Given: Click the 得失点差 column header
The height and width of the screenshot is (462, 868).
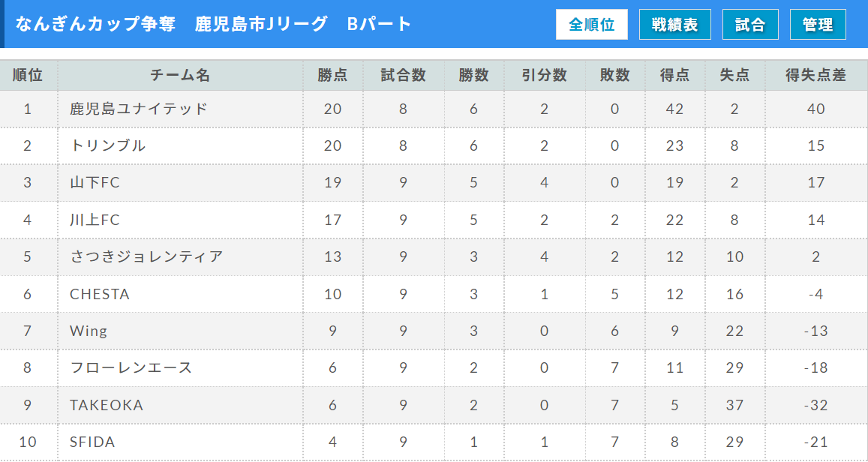Looking at the screenshot, I should point(816,75).
